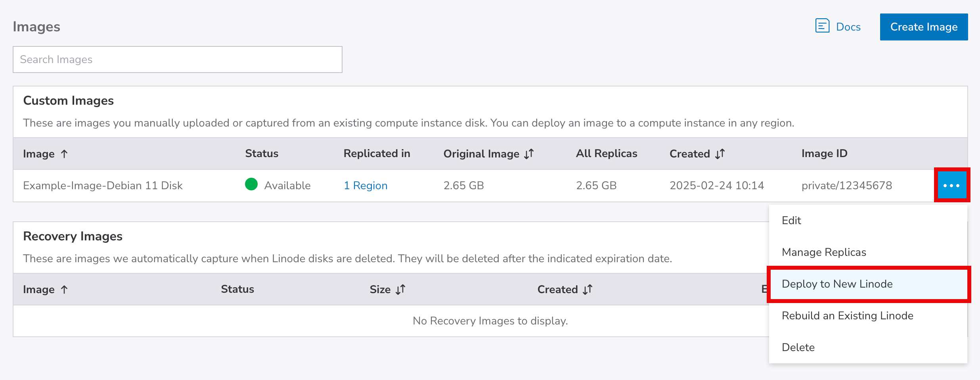Choose Rebuild an Existing Linode

[x=847, y=316]
